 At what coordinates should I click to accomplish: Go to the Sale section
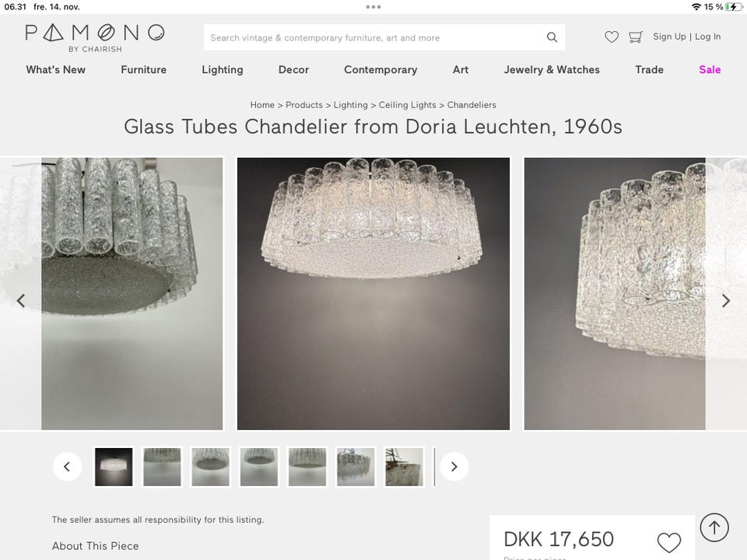pyautogui.click(x=710, y=69)
